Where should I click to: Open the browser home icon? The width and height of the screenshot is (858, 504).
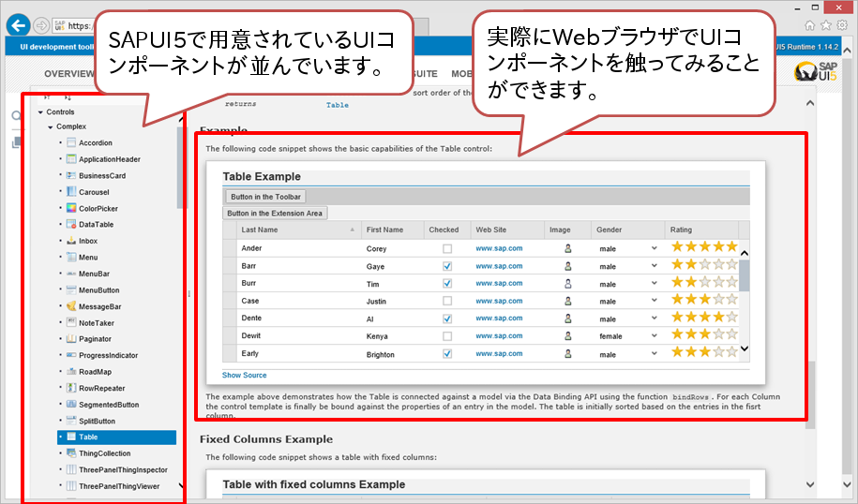[x=810, y=25]
